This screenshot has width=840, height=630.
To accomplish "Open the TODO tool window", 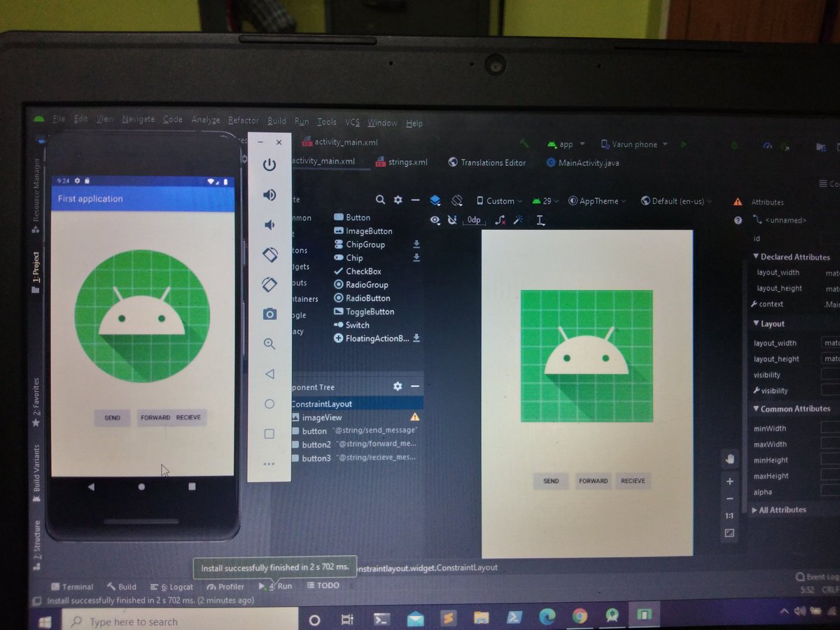I will tap(323, 585).
